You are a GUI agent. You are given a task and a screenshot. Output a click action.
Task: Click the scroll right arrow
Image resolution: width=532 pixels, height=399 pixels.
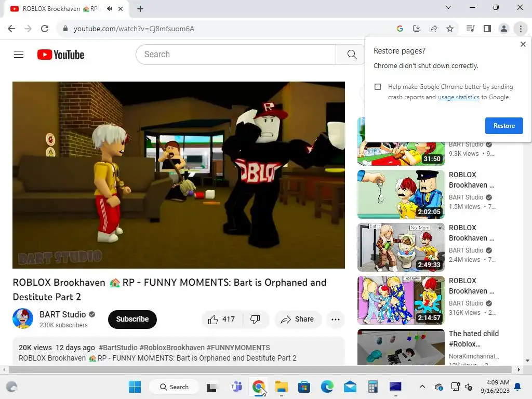click(x=518, y=369)
